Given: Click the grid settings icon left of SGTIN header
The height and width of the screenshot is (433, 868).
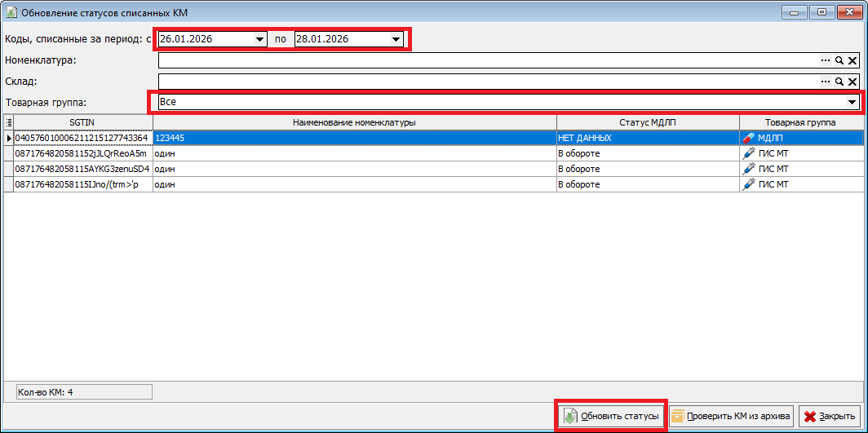Looking at the screenshot, I should pos(9,122).
